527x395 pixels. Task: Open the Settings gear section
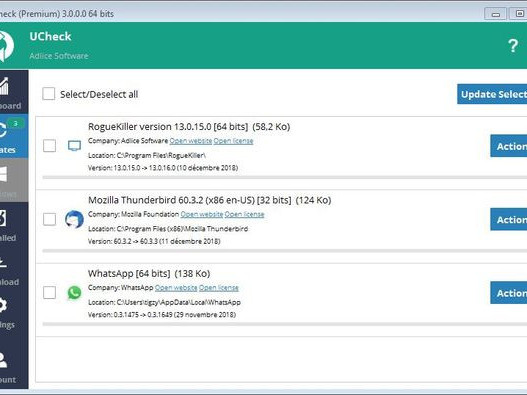[x=14, y=312]
